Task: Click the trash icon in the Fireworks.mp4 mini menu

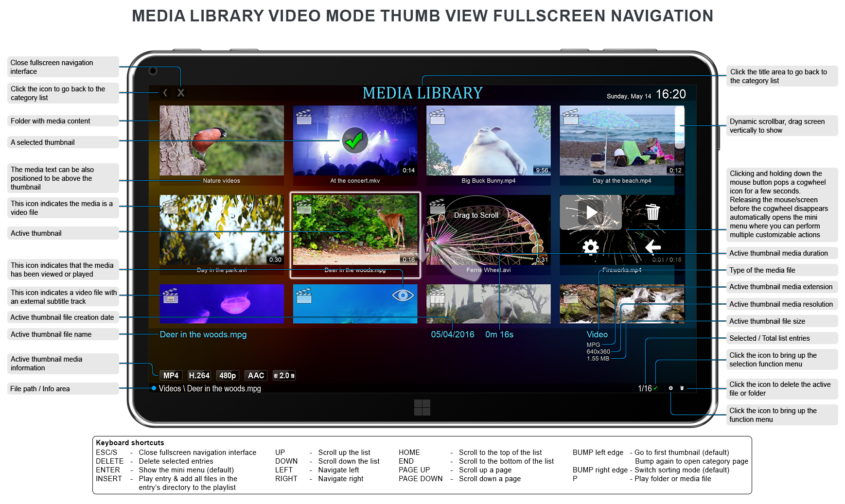Action: [652, 212]
